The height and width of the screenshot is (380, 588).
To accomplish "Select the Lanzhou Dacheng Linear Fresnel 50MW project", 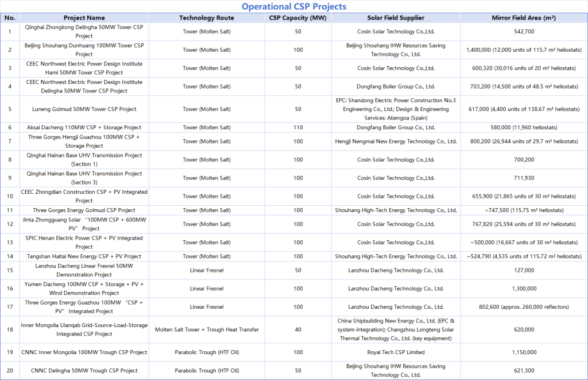I will 84,270.
